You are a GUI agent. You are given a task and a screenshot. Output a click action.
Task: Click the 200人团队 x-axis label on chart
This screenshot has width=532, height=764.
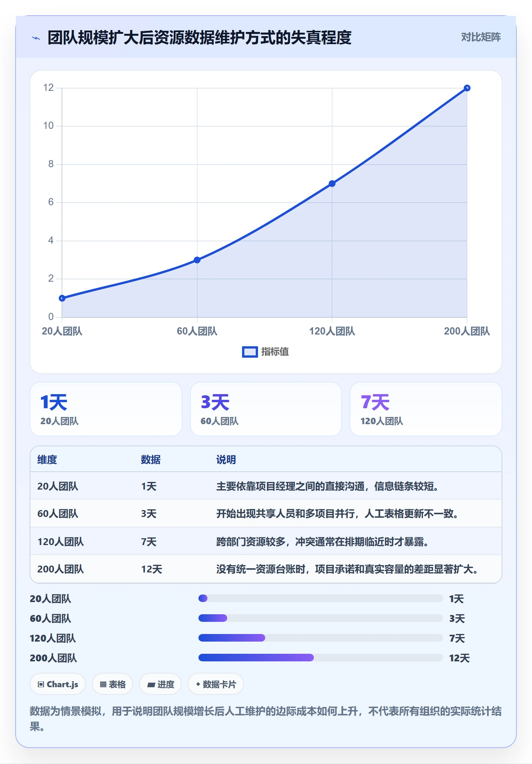tap(467, 331)
